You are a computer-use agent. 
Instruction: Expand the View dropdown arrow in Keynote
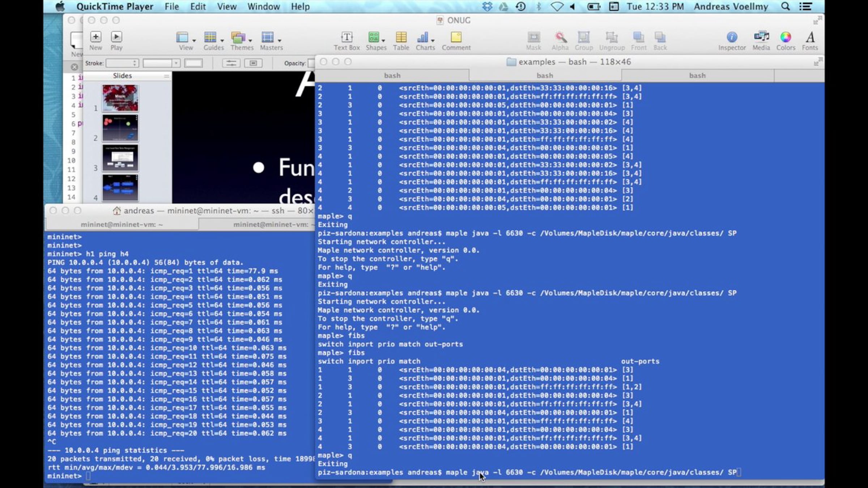pyautogui.click(x=194, y=40)
